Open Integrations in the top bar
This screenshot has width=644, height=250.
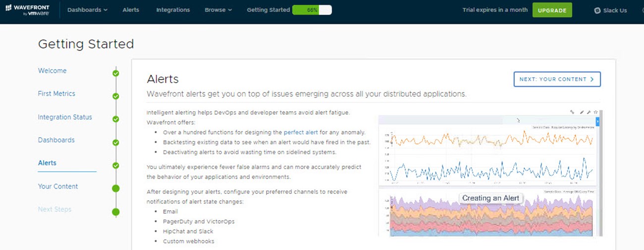[x=173, y=10]
